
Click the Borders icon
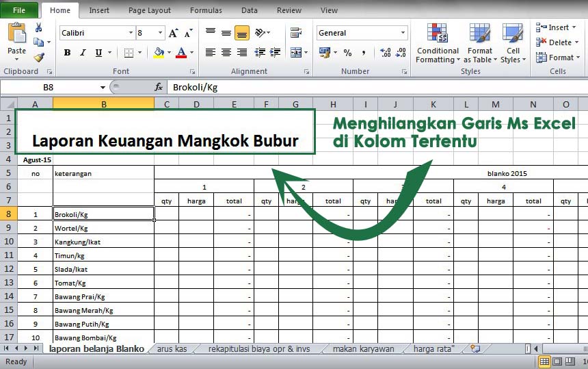point(129,53)
